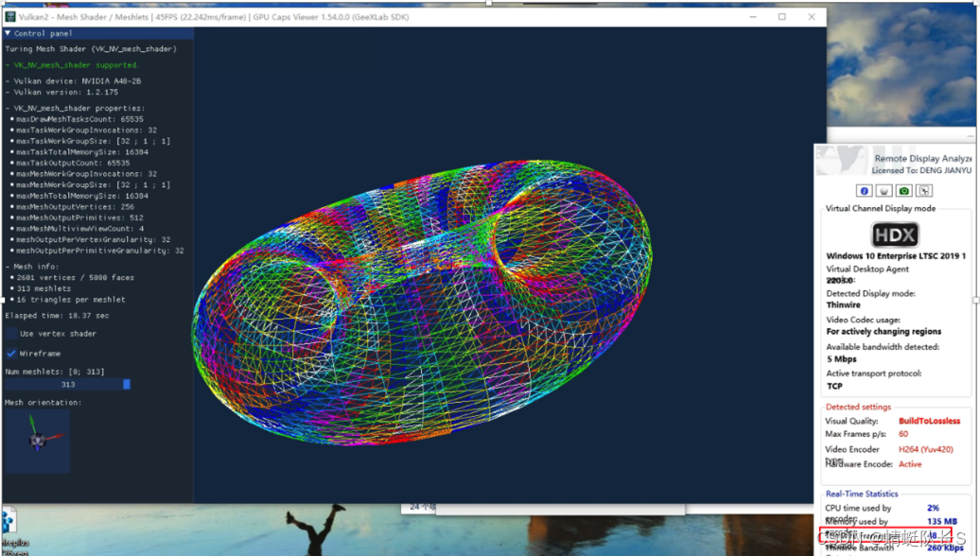This screenshot has height=556, width=980.
Task: Click the cursor-with-arrows icon in Remote Display Analyzer
Action: click(x=924, y=190)
